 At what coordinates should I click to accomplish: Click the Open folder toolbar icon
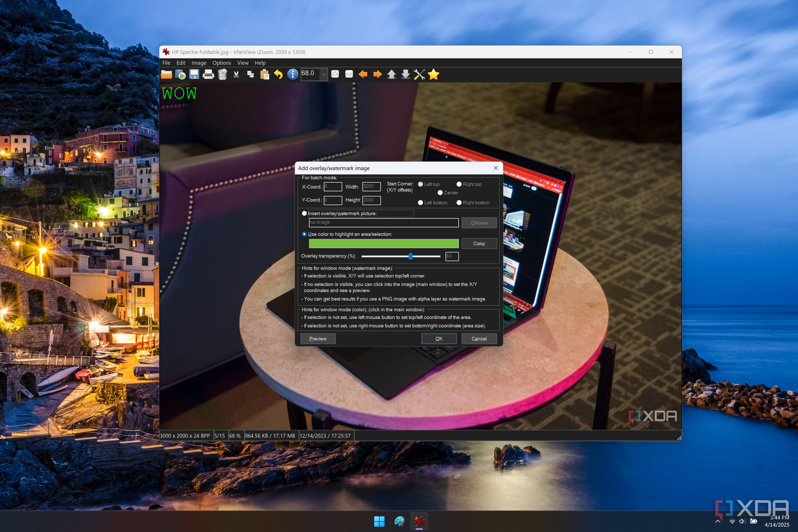(166, 74)
